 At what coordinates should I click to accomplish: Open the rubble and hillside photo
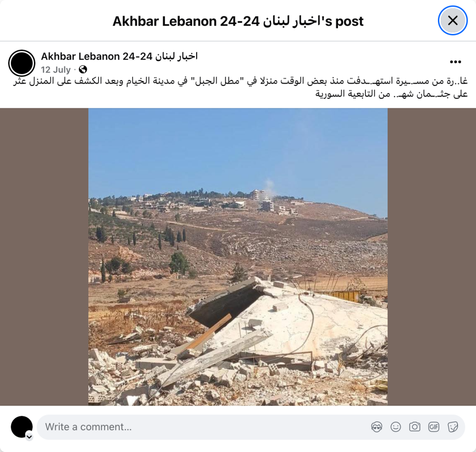tap(238, 257)
